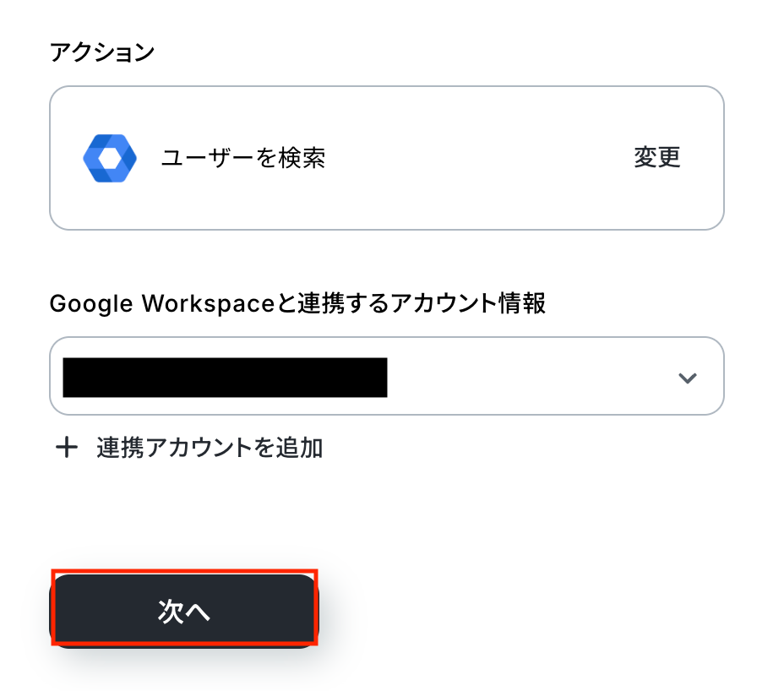Click the plus icon for adding account
The width and height of the screenshot is (784, 691).
click(66, 448)
